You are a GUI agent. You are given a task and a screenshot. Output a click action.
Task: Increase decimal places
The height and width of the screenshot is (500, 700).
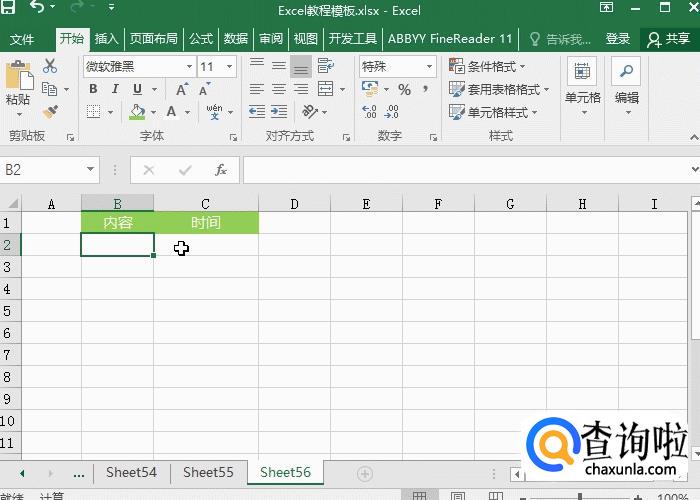(369, 112)
